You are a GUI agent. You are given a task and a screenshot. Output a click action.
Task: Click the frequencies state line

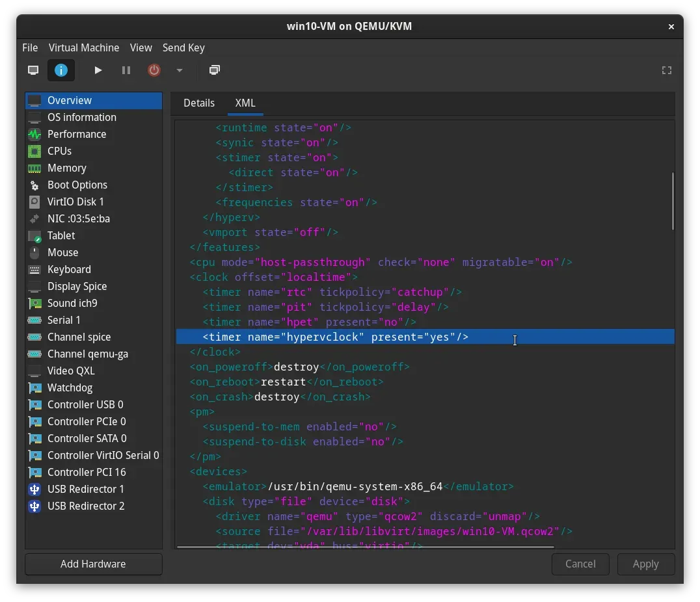pyautogui.click(x=297, y=203)
